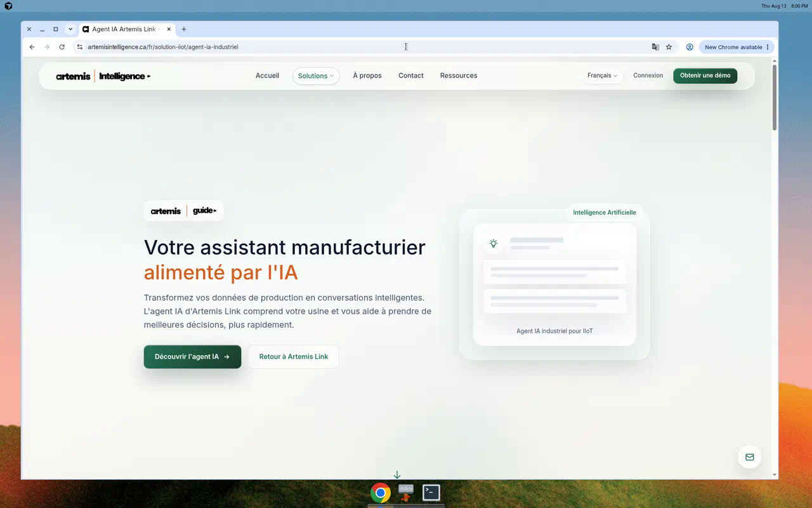The width and height of the screenshot is (812, 508).
Task: Expand the Solutions navigation dropdown
Action: (x=316, y=76)
